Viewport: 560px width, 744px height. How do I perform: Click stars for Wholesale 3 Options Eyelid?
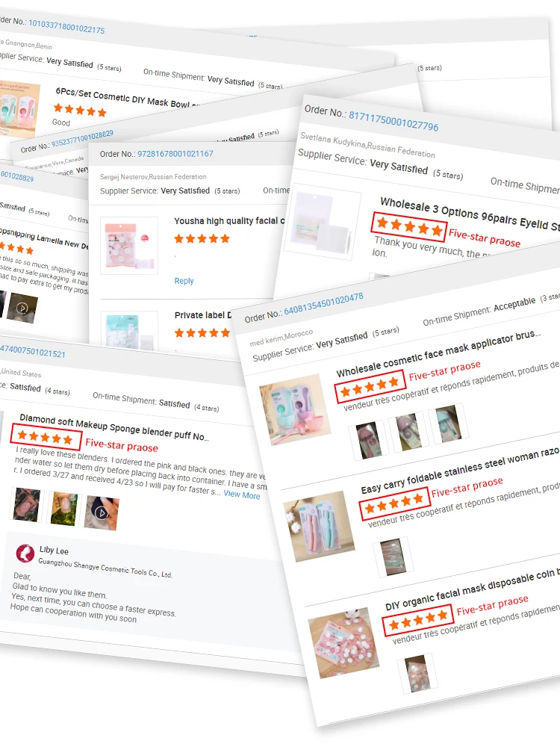410,226
